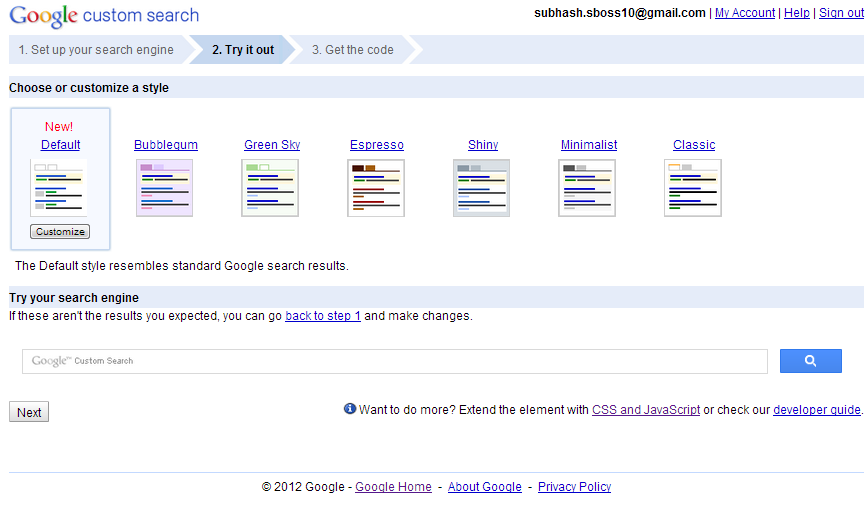The height and width of the screenshot is (524, 868).
Task: Follow the 'back to step 1' link
Action: pos(323,316)
